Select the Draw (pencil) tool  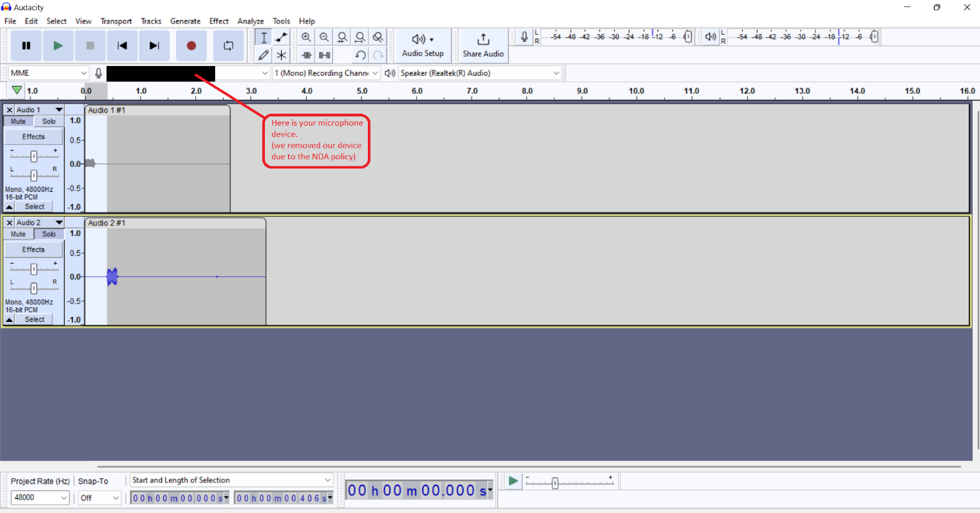click(x=263, y=55)
